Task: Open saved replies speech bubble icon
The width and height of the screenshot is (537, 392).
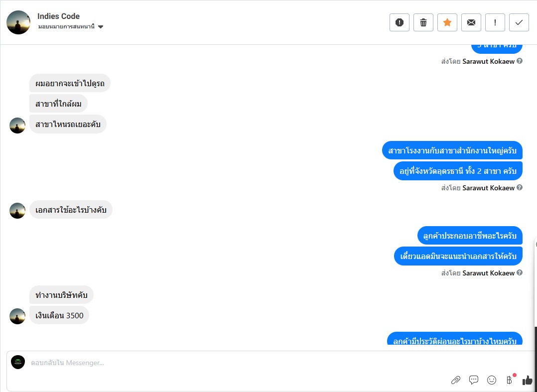Action: coord(474,380)
